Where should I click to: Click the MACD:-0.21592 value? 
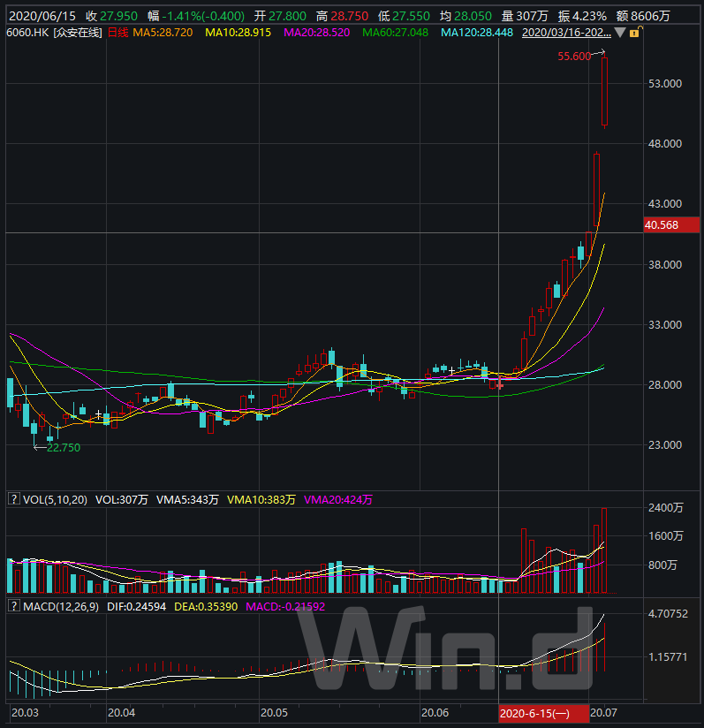click(285, 606)
